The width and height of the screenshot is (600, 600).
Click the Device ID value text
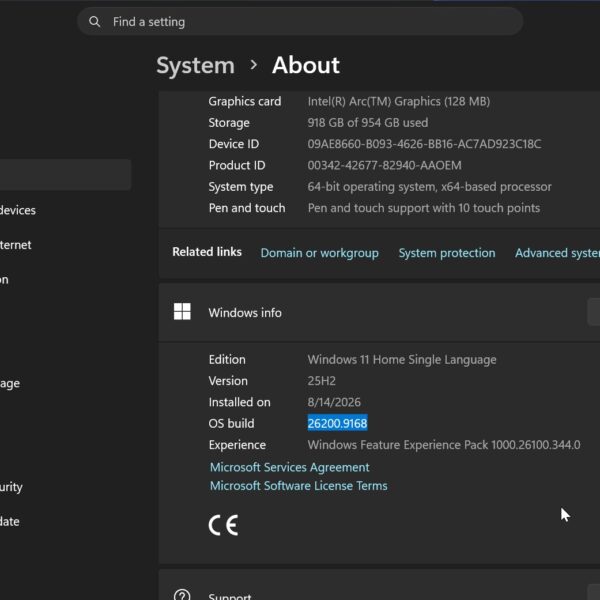coord(424,144)
